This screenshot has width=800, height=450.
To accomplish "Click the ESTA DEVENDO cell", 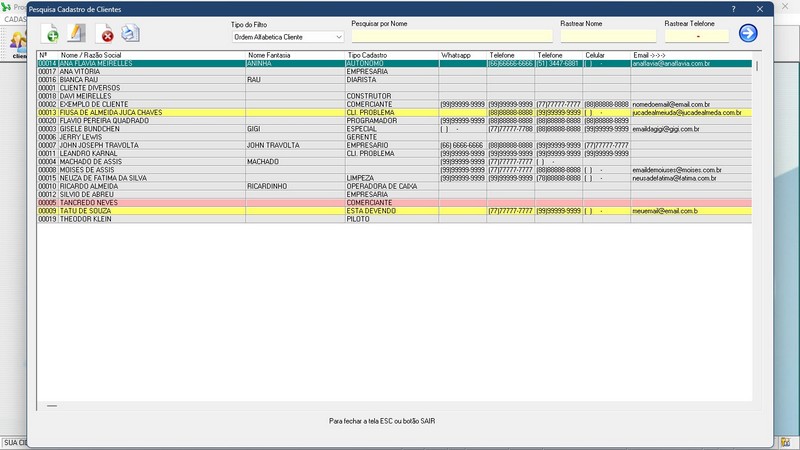I will point(392,211).
